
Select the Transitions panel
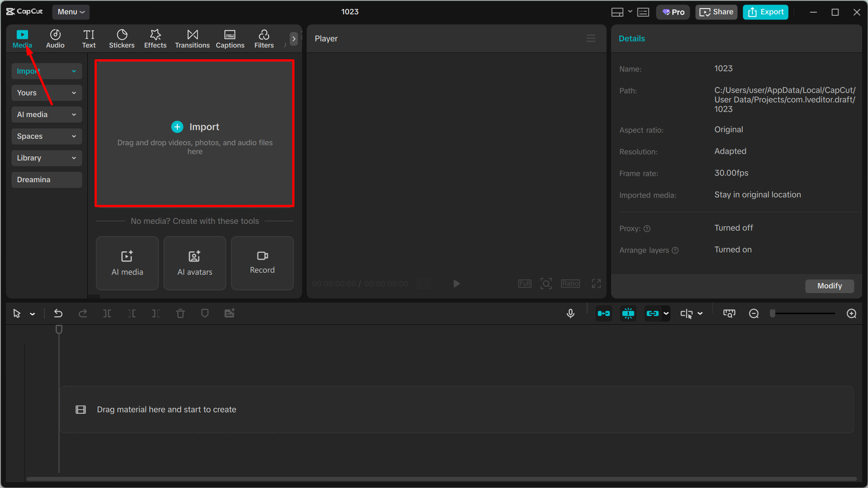point(192,38)
